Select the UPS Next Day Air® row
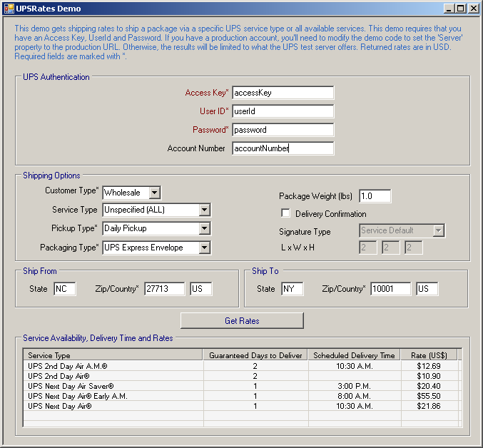The height and width of the screenshot is (448, 483). pyautogui.click(x=241, y=406)
